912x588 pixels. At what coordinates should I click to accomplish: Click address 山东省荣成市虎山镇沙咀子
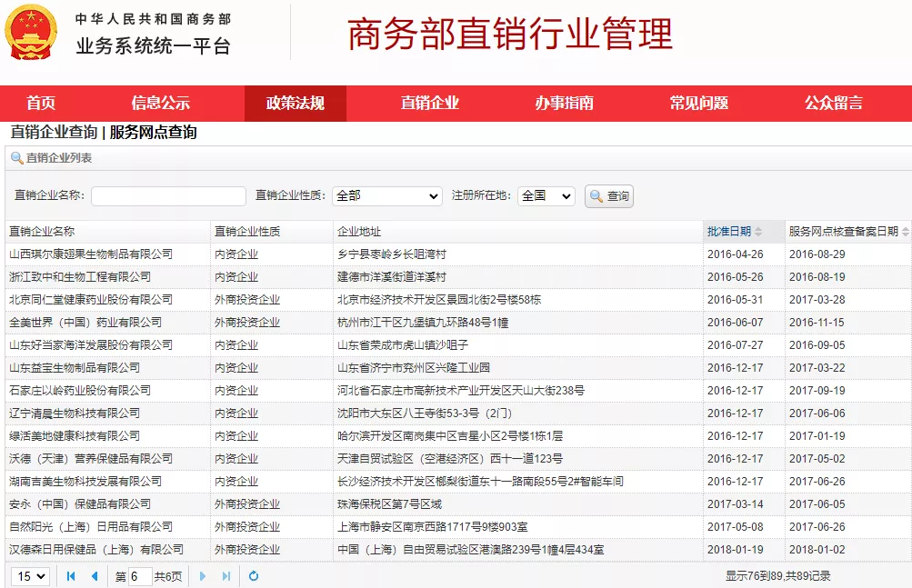(x=403, y=344)
